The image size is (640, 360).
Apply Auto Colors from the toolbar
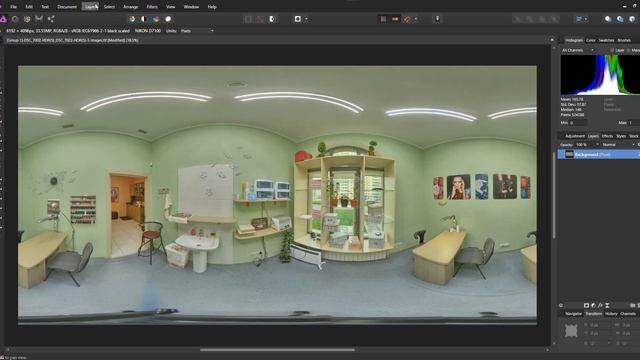coord(156,19)
